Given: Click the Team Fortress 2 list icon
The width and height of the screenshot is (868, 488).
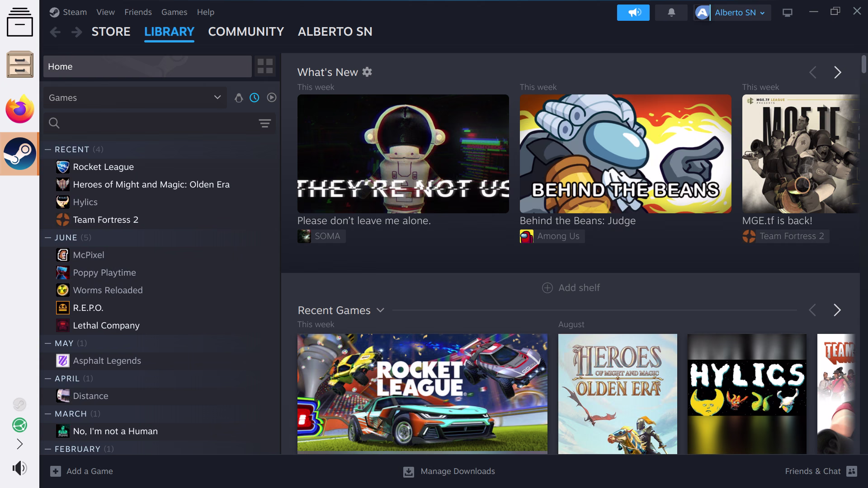Looking at the screenshot, I should point(62,220).
